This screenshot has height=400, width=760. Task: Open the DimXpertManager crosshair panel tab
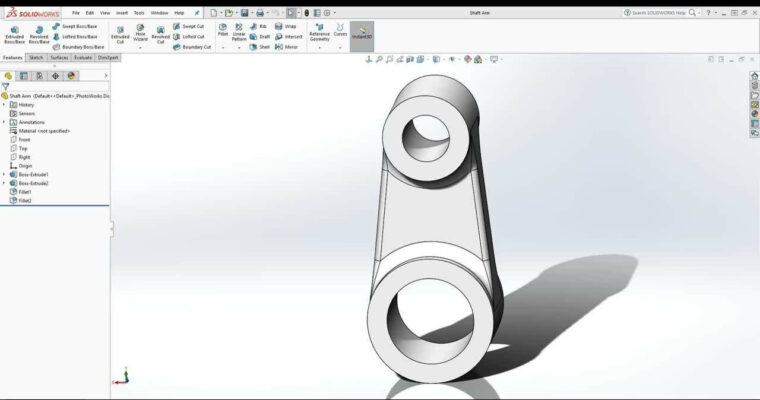(x=55, y=76)
